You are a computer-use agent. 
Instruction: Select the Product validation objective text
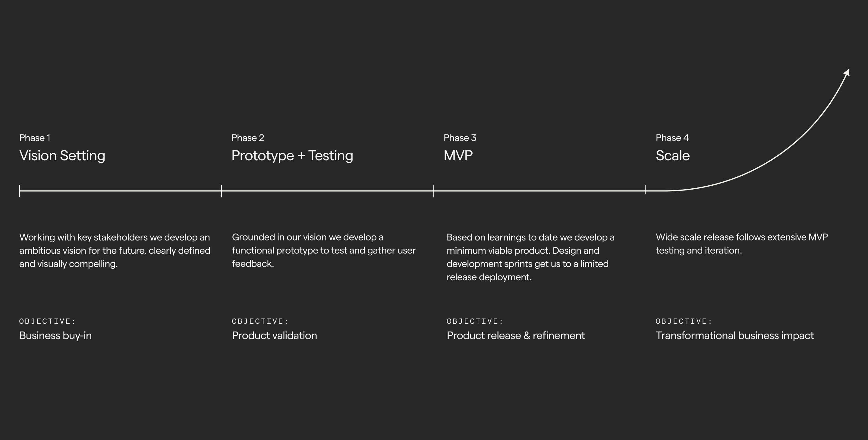(x=275, y=335)
